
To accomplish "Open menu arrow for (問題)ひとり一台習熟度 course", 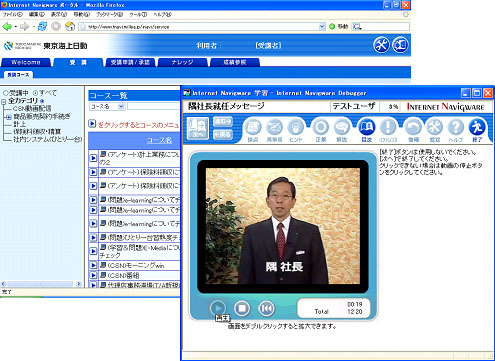I will [94, 238].
